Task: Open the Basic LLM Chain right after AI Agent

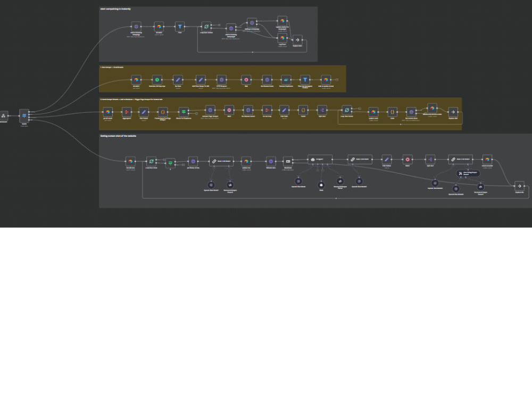Action: click(360, 159)
